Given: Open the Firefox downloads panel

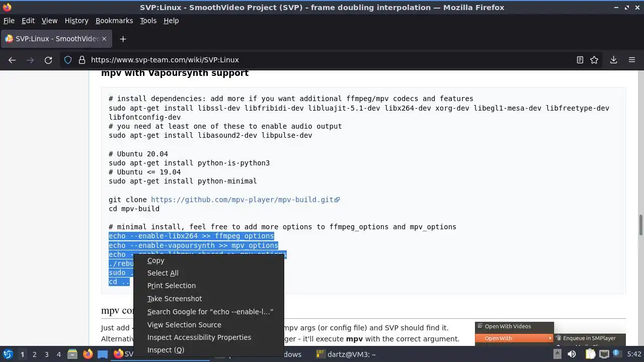Looking at the screenshot, I should pos(613,60).
